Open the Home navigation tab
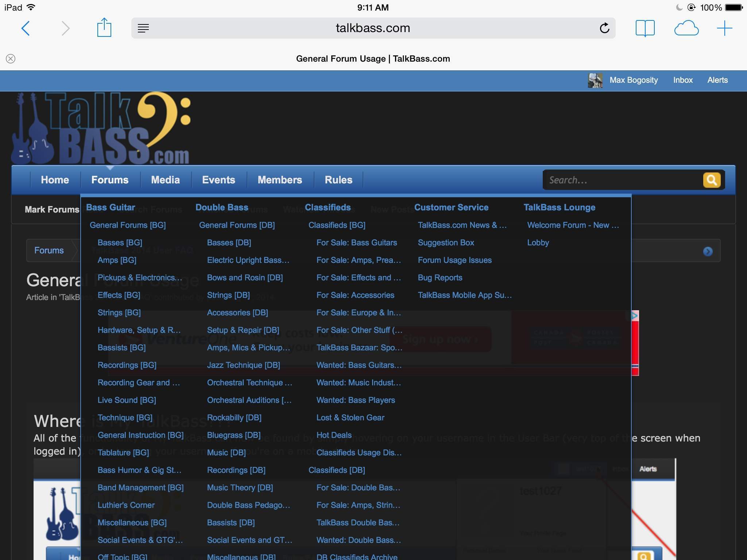The image size is (747, 560). pyautogui.click(x=55, y=180)
